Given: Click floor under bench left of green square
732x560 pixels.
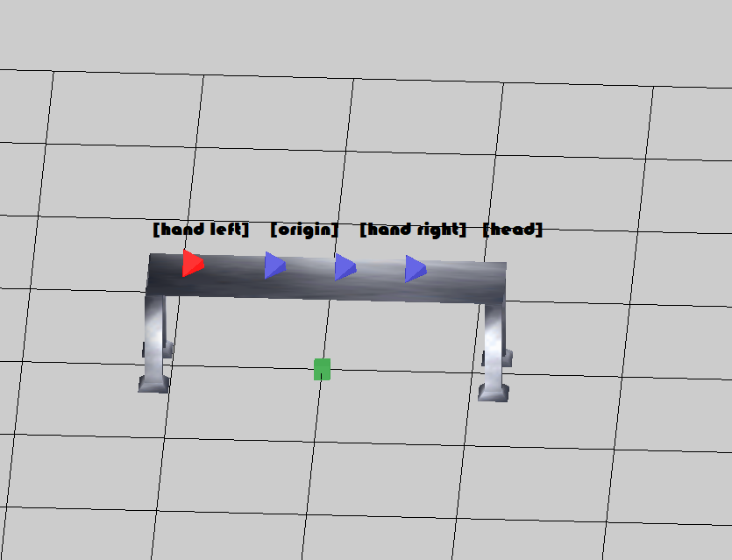Looking at the screenshot, I should tap(243, 334).
